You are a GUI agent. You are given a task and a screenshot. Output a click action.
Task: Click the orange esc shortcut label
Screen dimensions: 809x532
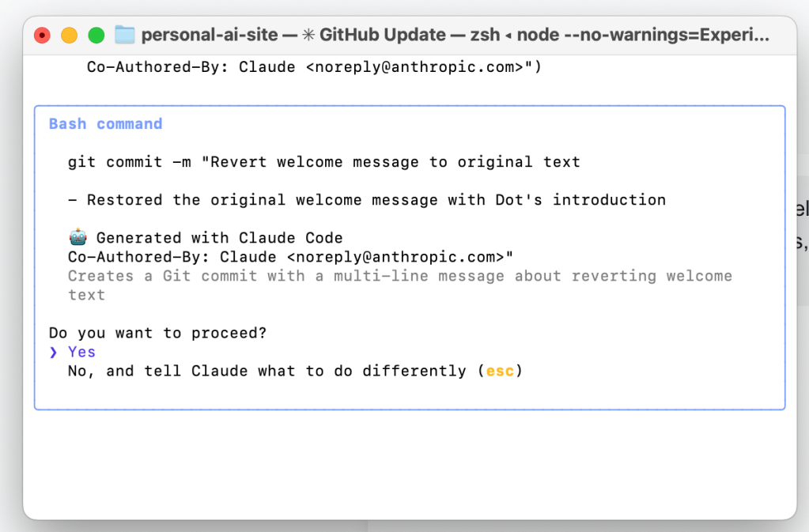(x=500, y=371)
